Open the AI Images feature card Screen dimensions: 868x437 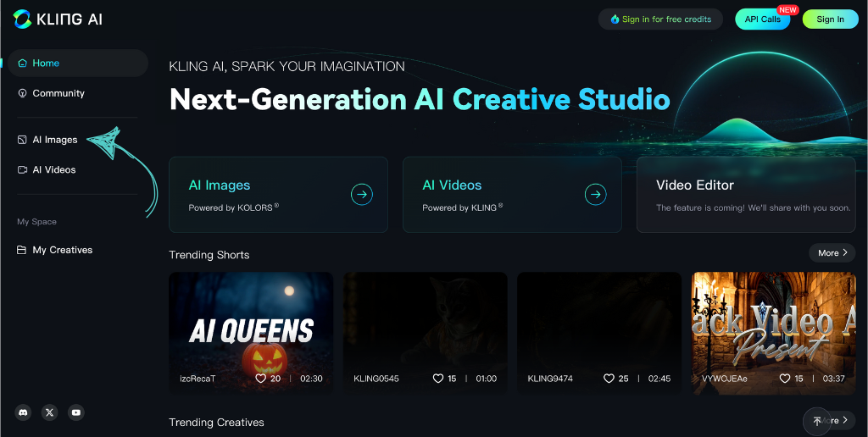pos(278,195)
